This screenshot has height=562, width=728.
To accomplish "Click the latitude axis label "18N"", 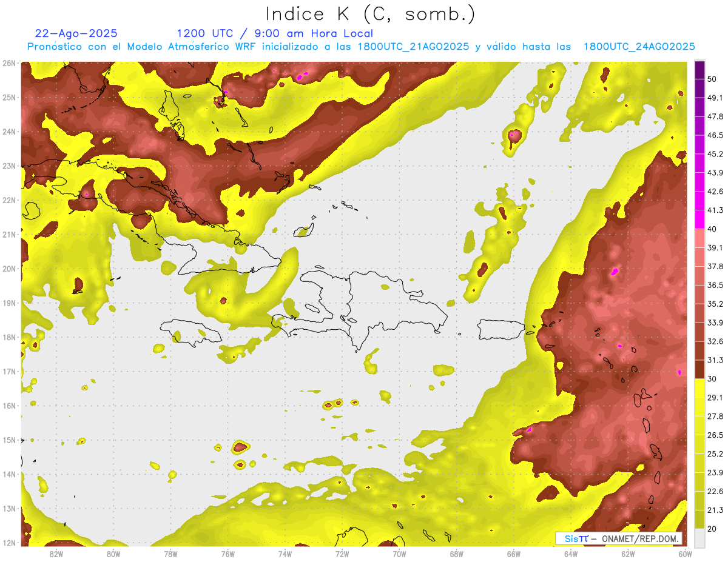I will click(9, 337).
